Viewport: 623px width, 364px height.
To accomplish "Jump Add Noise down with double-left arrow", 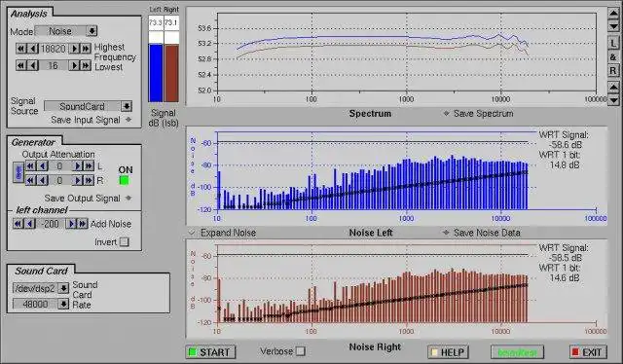I will [x=18, y=224].
